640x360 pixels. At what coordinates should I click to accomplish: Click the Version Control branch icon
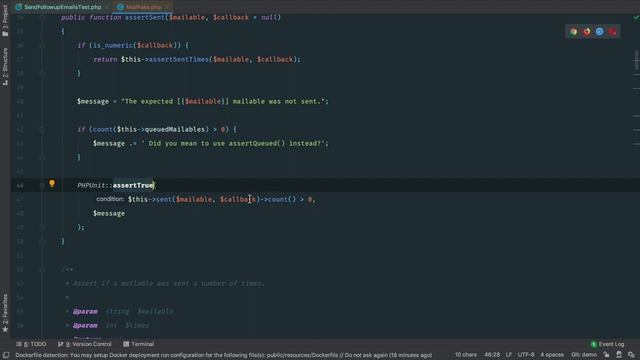point(60,344)
